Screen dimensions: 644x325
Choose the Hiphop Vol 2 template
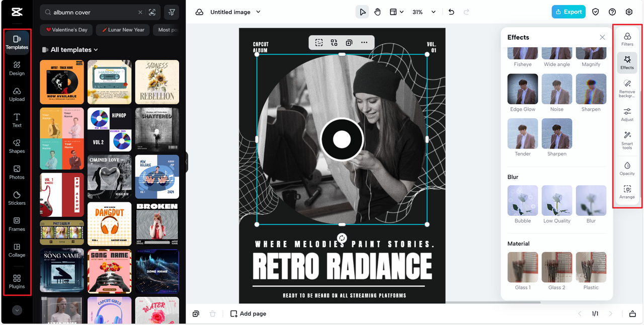(109, 129)
